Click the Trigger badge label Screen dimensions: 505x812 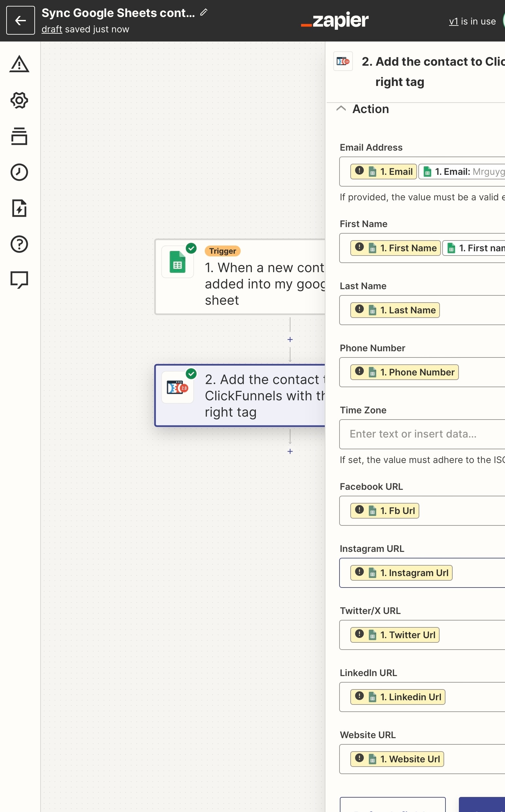(222, 251)
